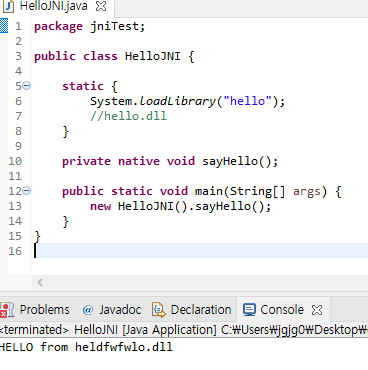Click the Javadoc @ icon

click(88, 310)
